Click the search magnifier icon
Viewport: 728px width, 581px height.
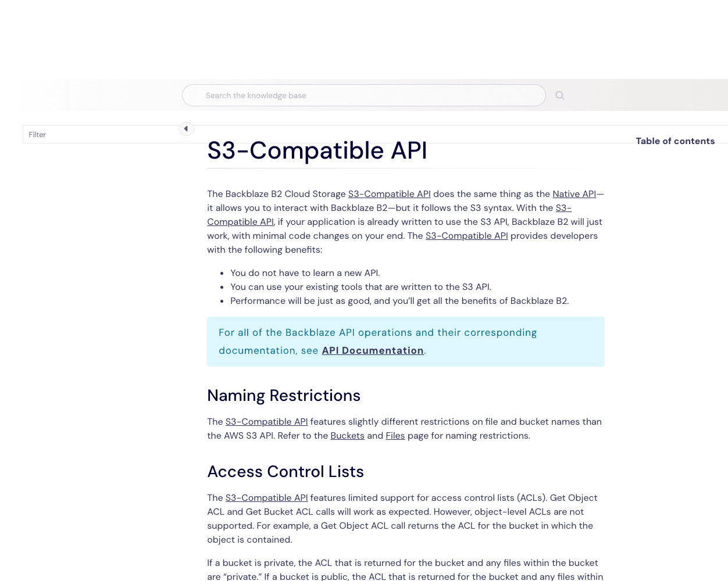[x=560, y=95]
